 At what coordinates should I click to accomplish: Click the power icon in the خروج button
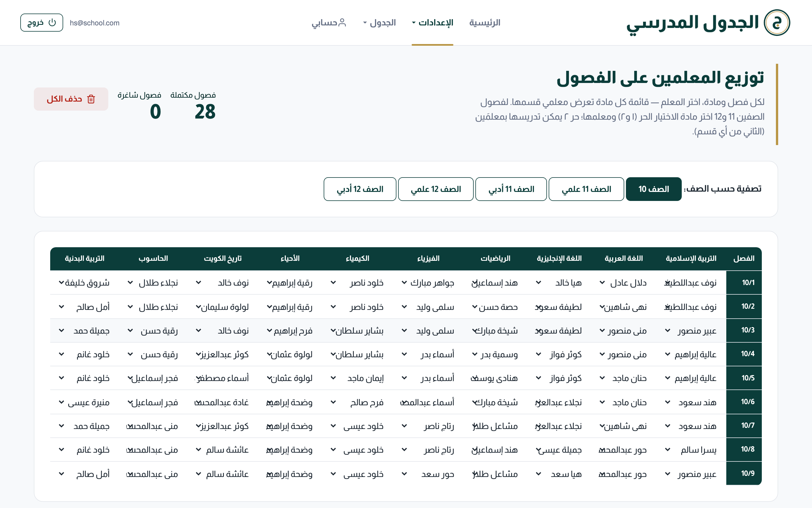click(x=52, y=23)
